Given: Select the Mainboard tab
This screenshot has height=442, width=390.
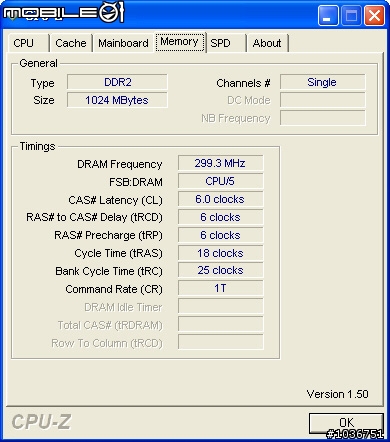Looking at the screenshot, I should point(123,43).
